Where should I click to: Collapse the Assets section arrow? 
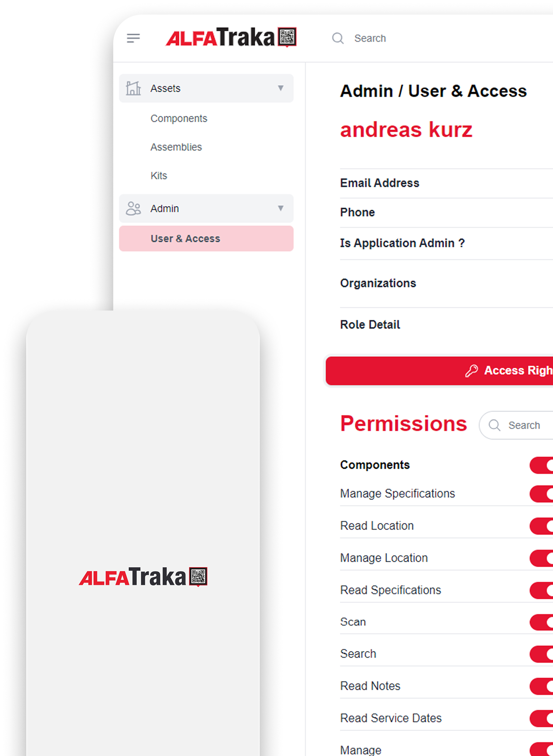280,88
